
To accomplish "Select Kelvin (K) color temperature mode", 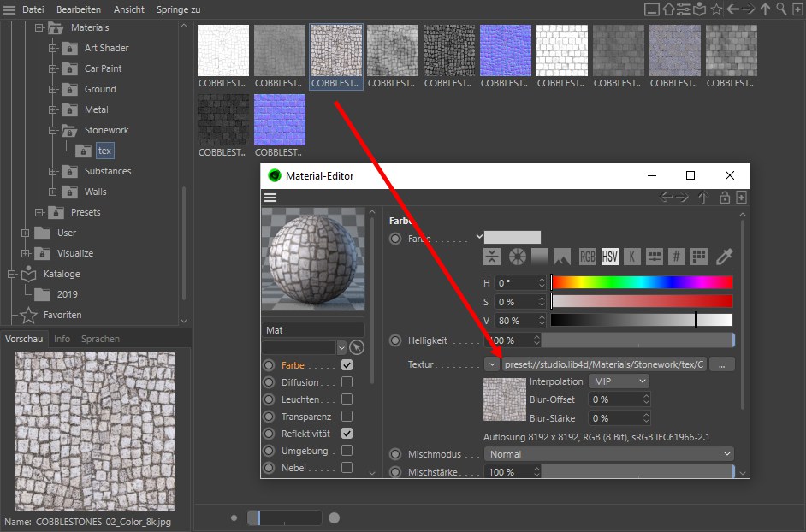I will click(x=631, y=257).
